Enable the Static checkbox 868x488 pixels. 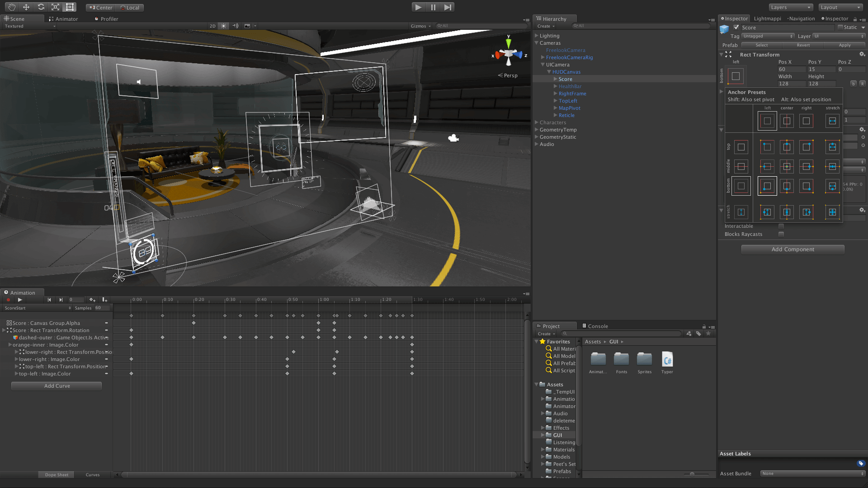[x=840, y=27]
